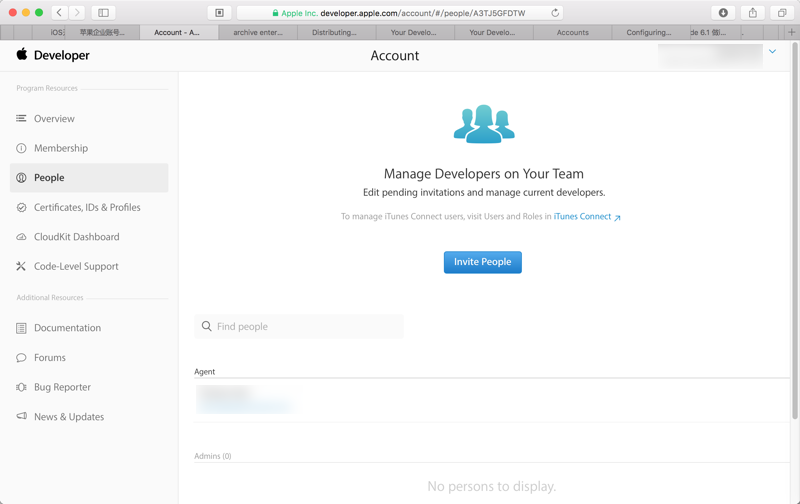This screenshot has width=800, height=504.
Task: Open the Safari downloads button
Action: pos(723,13)
